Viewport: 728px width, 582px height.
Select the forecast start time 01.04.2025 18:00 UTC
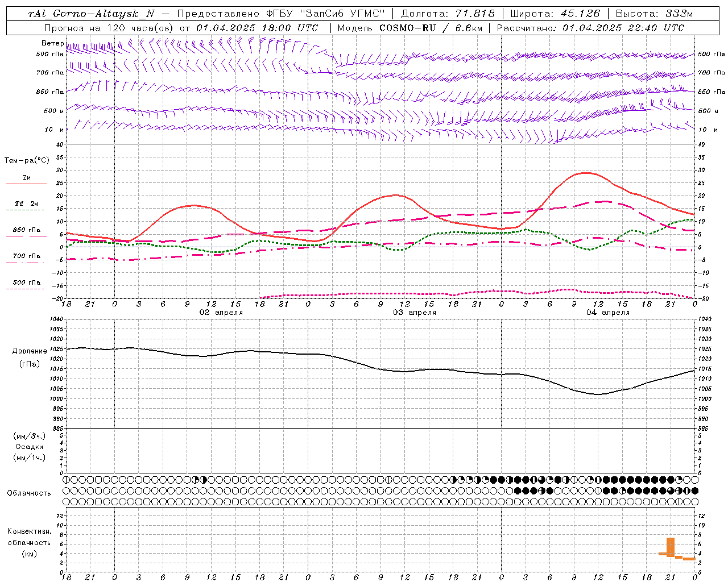click(x=257, y=28)
